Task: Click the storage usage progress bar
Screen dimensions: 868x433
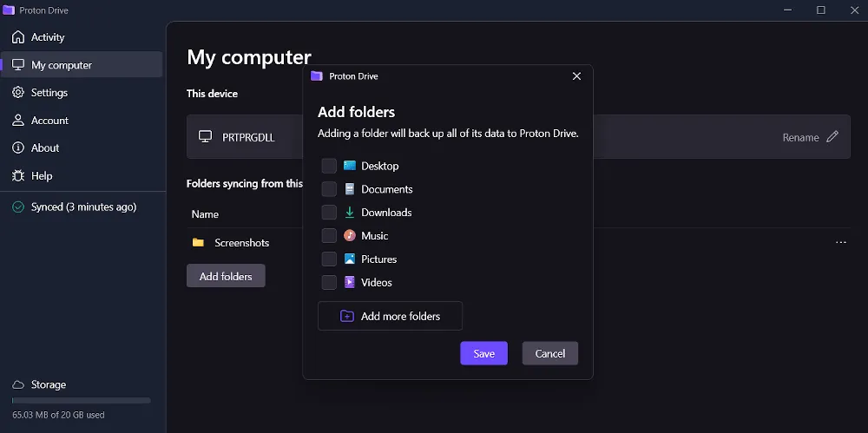Action: pos(81,401)
